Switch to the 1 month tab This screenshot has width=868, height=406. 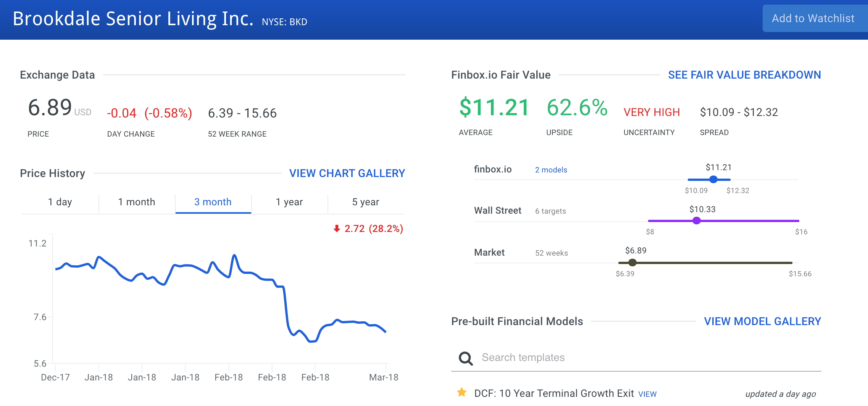[x=137, y=202]
